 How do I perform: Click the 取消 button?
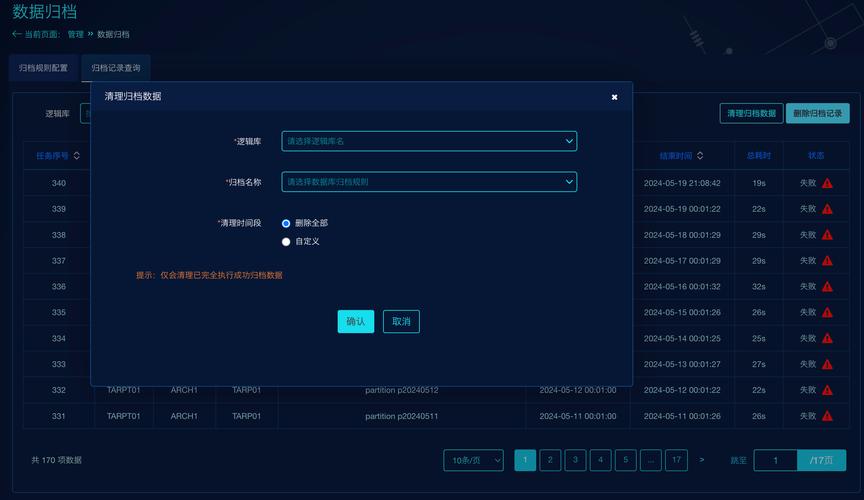tap(401, 321)
